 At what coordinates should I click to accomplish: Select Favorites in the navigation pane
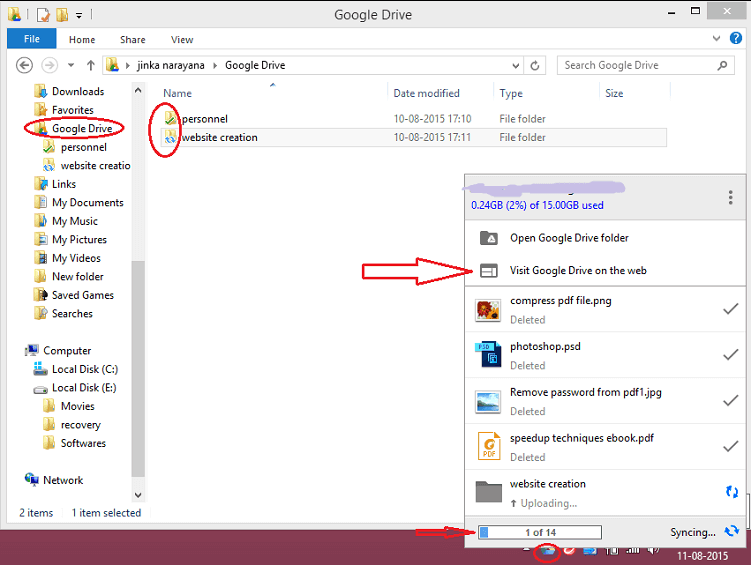(72, 110)
